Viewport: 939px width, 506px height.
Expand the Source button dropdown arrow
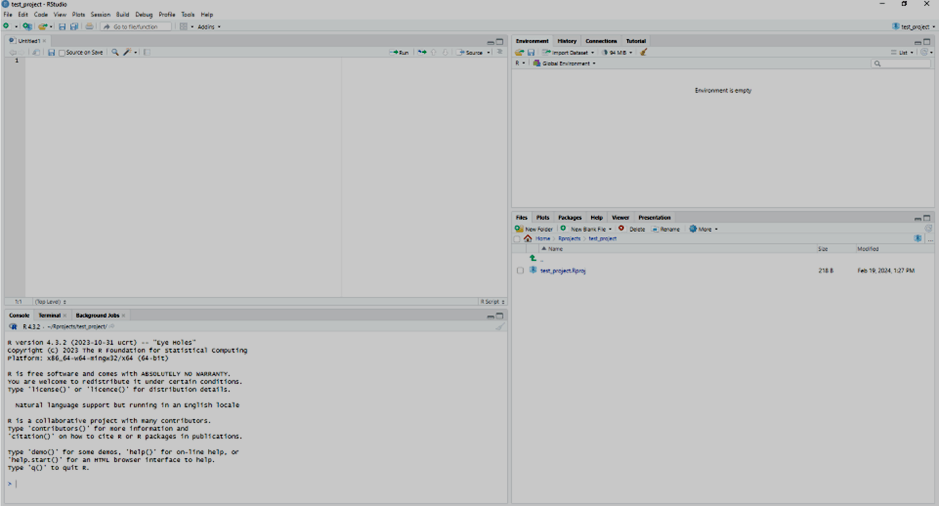(489, 53)
